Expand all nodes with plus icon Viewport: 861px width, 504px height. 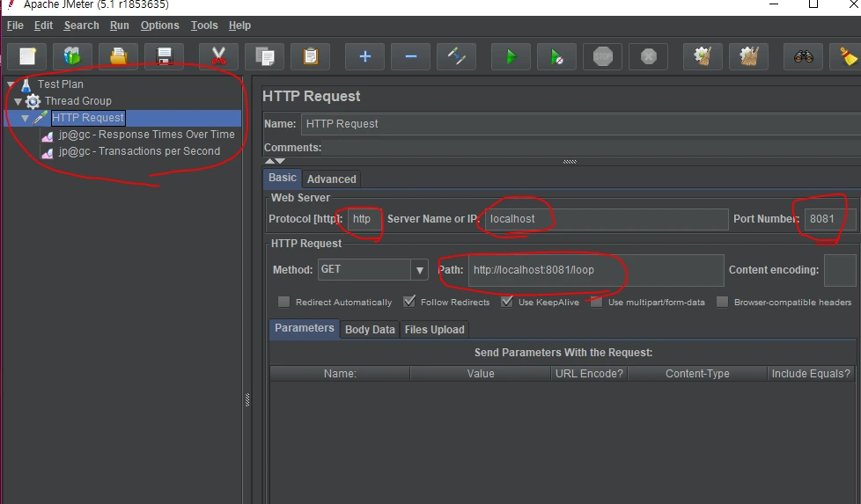click(365, 56)
